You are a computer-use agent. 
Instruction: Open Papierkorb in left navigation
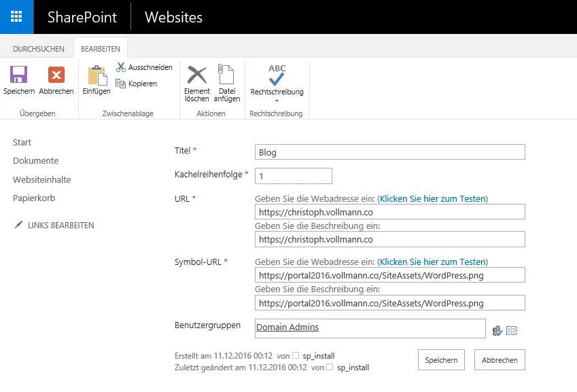[x=34, y=198]
